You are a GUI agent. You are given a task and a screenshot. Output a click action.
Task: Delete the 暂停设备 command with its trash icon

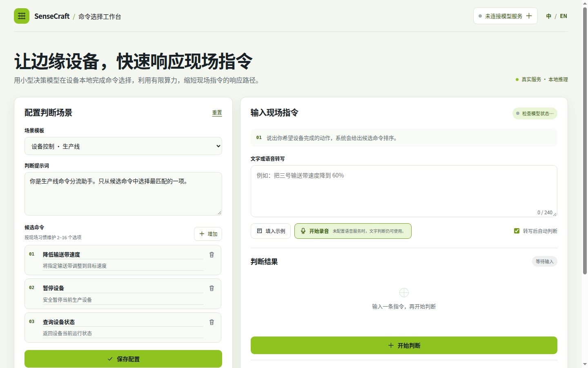(x=212, y=288)
